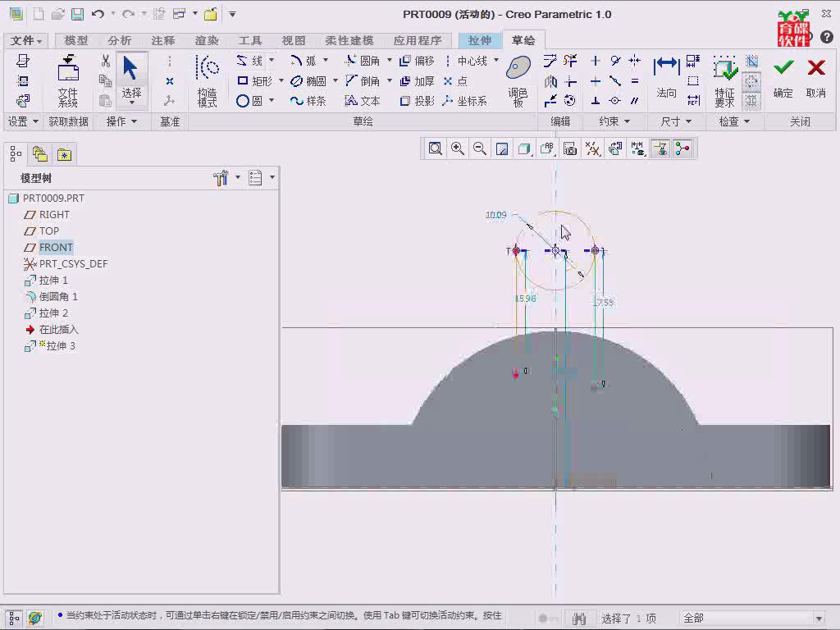This screenshot has height=630, width=840.
Task: Open the Constrain (约束) group dropdown
Action: 614,121
